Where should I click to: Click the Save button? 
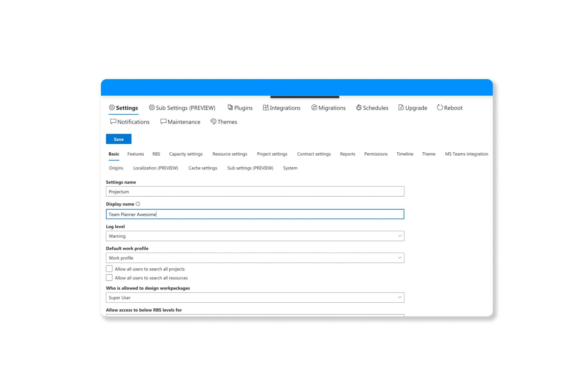coord(118,139)
